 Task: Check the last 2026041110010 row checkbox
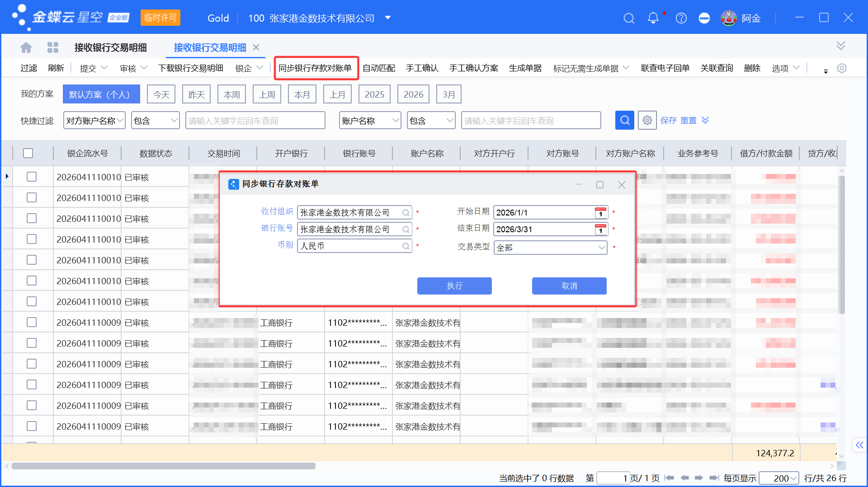click(32, 301)
